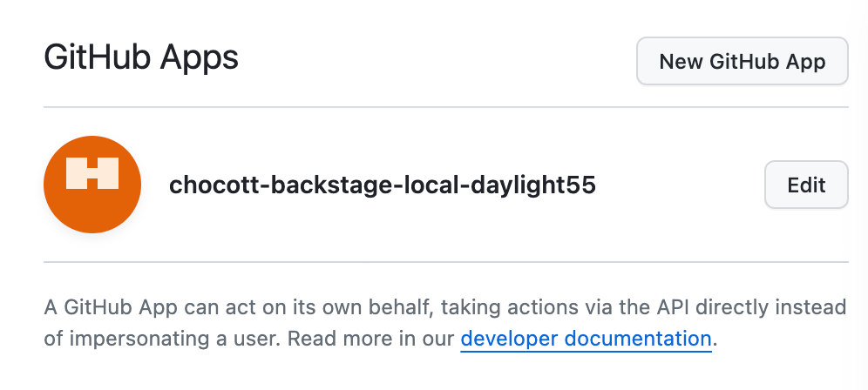Screen dimensions: 868x390
Task: Click the text 'Read more in our'
Action: (x=371, y=339)
